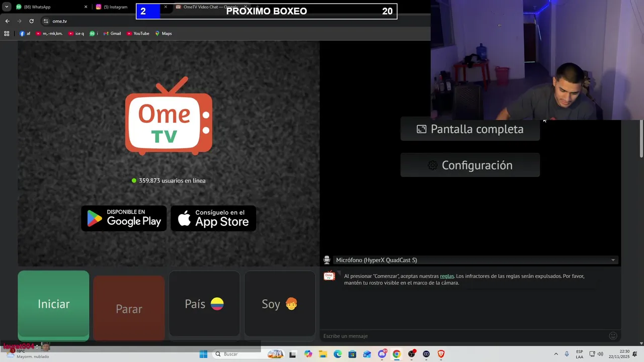Go forward in browser
Viewport: 644px width, 362px height.
(x=19, y=21)
